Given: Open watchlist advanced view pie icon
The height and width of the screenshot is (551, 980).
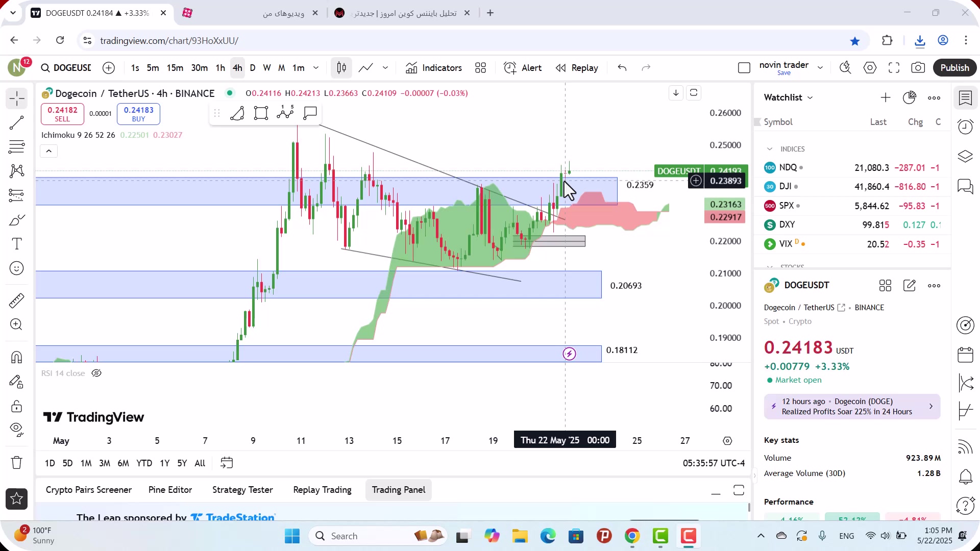Looking at the screenshot, I should coord(910,97).
